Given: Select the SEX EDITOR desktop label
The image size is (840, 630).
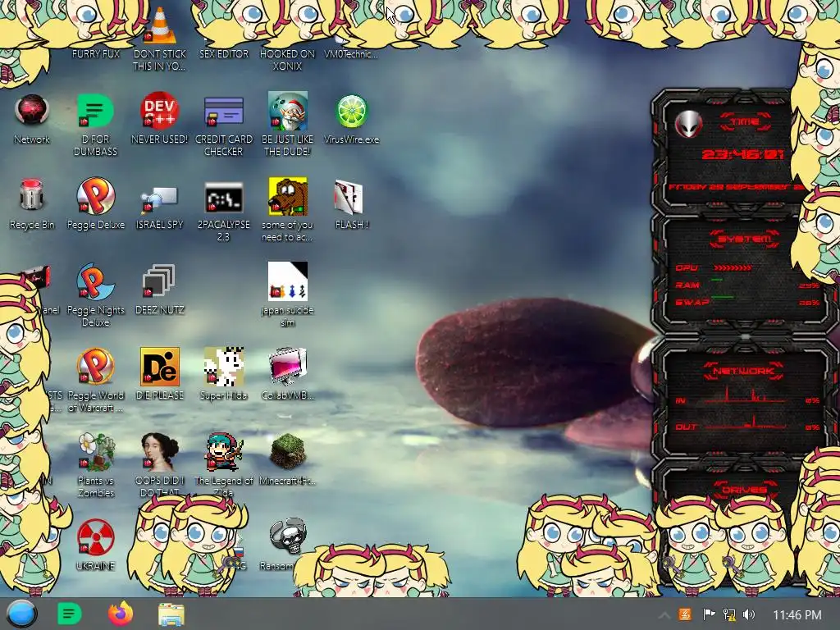Looking at the screenshot, I should pos(223,53).
